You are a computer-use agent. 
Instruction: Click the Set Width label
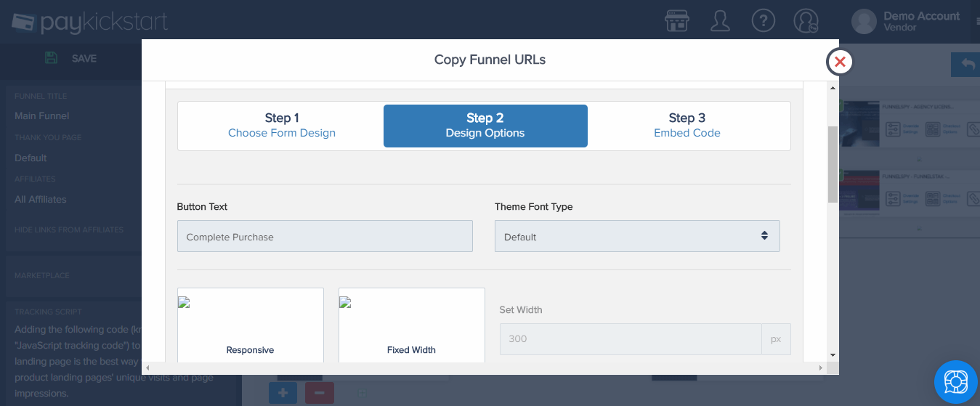tap(521, 309)
